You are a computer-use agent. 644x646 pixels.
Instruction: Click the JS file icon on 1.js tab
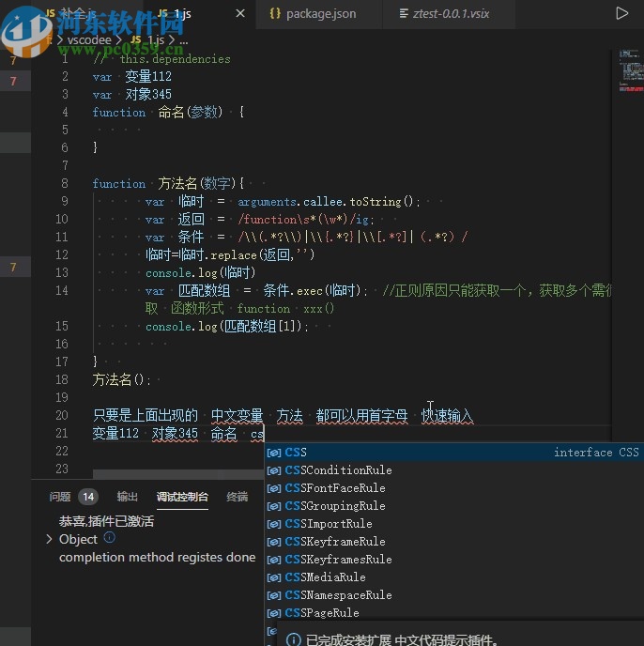162,13
